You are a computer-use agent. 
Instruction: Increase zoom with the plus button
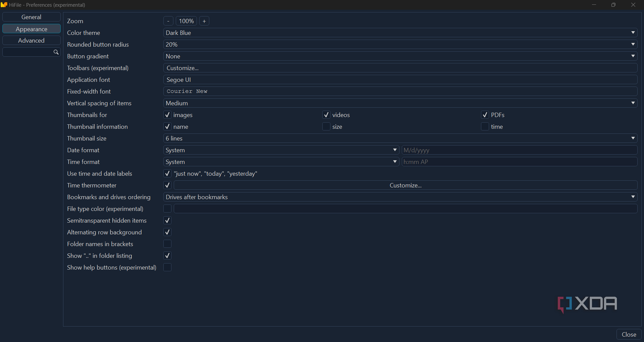(x=204, y=21)
